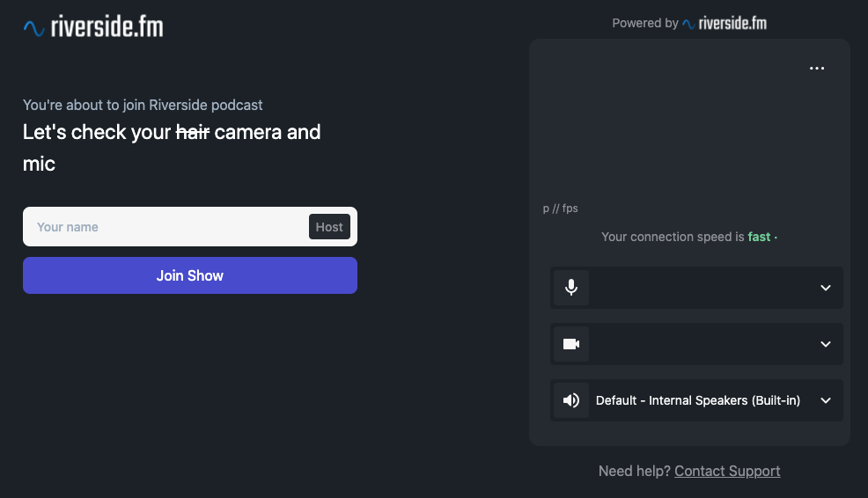868x498 pixels.
Task: Expand the camera selector chevron
Action: [x=826, y=344]
